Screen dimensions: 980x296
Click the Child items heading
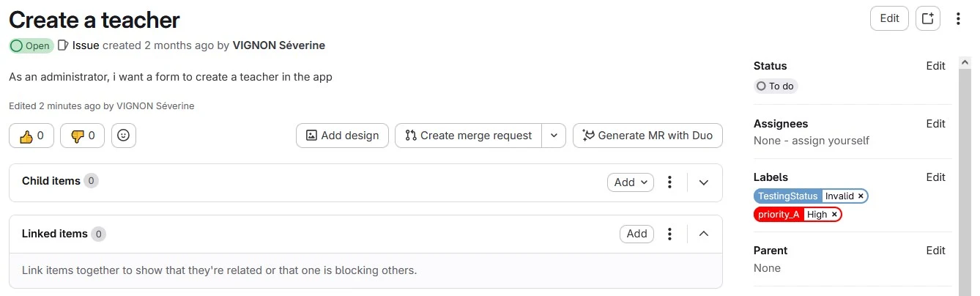51,181
